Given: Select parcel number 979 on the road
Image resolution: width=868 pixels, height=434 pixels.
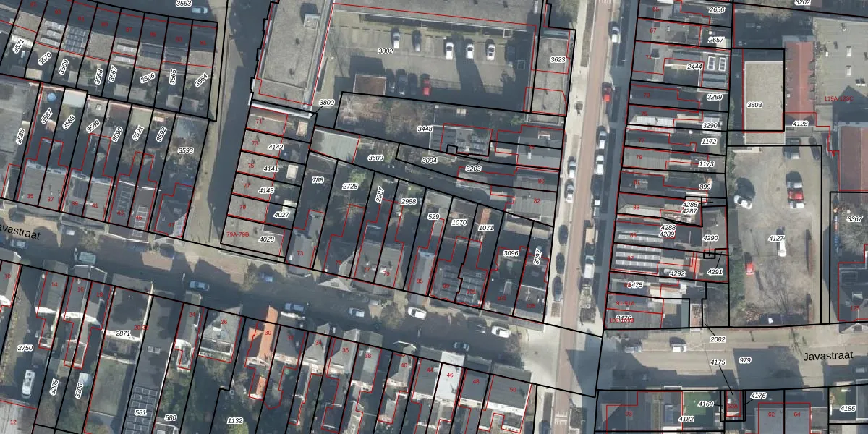Looking at the screenshot, I should (745, 360).
